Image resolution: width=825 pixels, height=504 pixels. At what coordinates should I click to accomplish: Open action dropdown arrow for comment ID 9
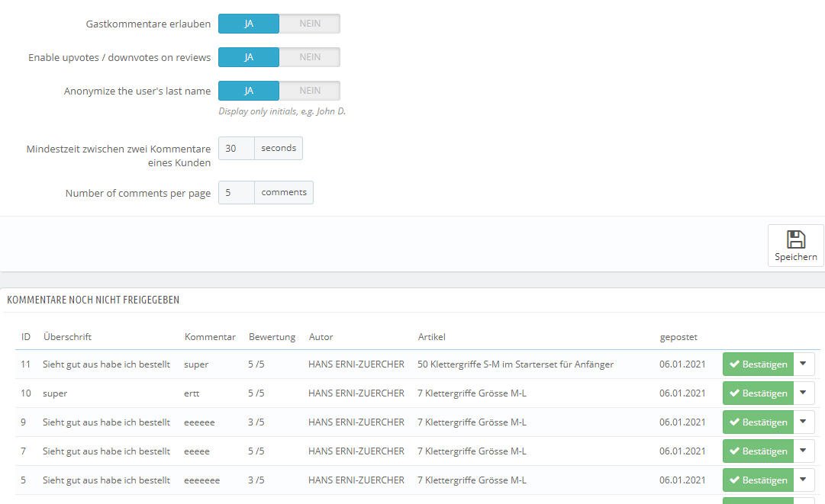(804, 422)
